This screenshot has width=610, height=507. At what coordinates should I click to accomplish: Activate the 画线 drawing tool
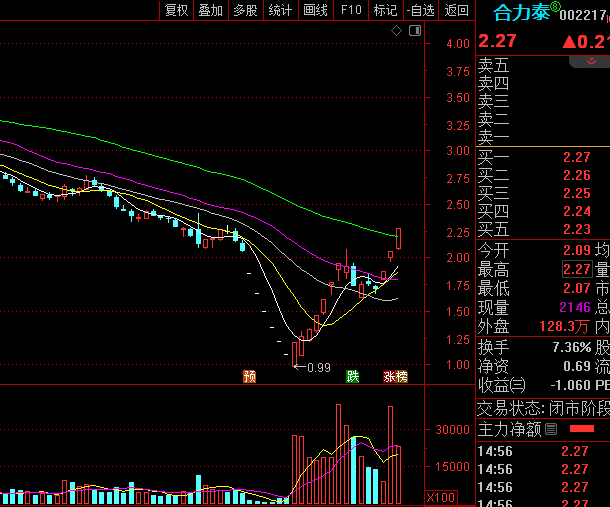(316, 10)
